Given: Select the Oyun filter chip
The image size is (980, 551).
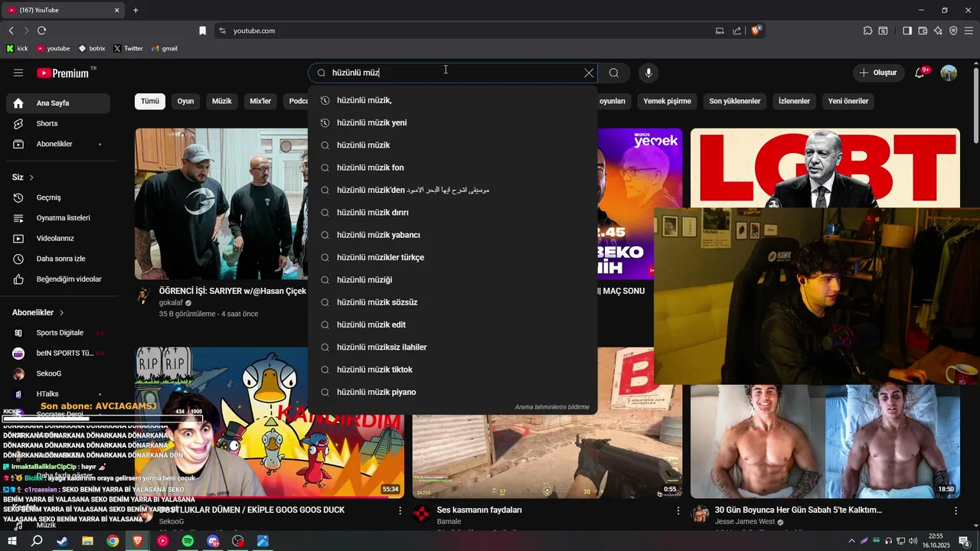Looking at the screenshot, I should (186, 101).
